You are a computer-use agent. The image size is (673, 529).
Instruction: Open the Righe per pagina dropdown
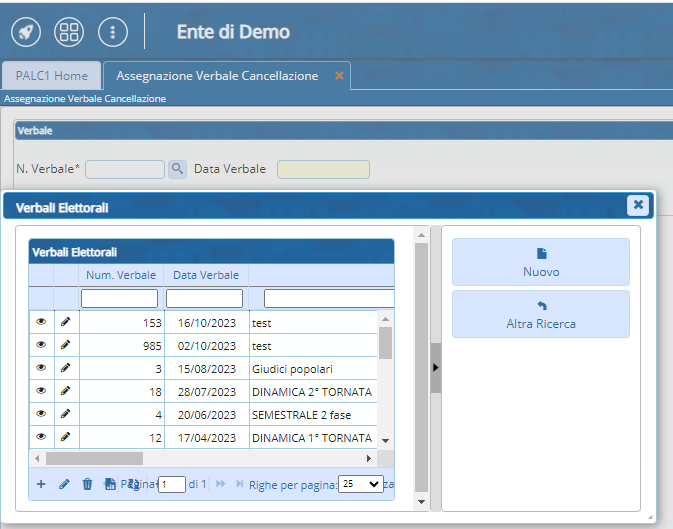[360, 484]
